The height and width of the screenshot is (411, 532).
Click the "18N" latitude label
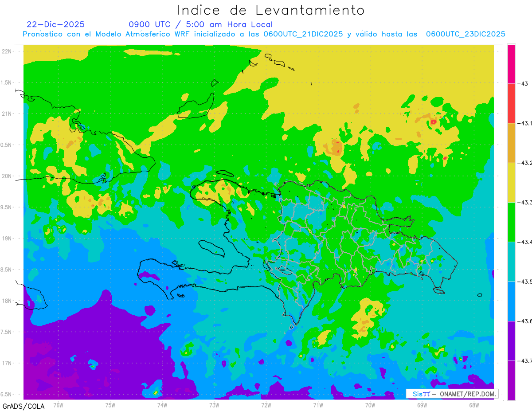pos(7,301)
